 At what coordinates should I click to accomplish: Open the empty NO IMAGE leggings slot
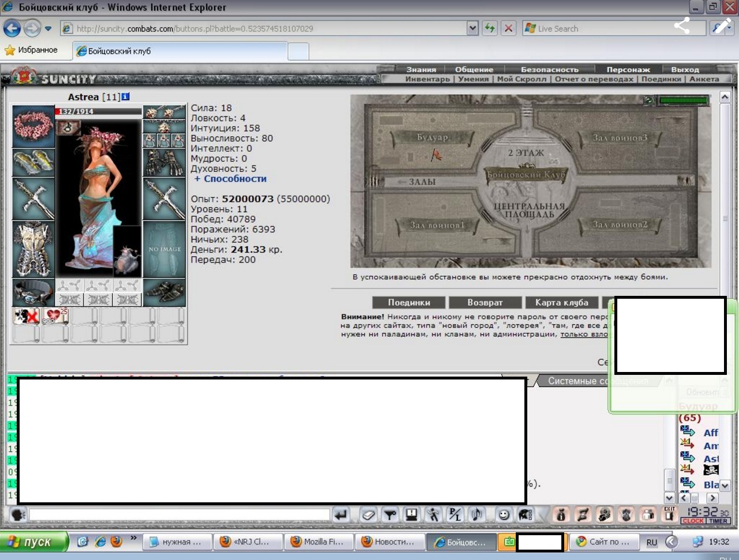pyautogui.click(x=164, y=249)
